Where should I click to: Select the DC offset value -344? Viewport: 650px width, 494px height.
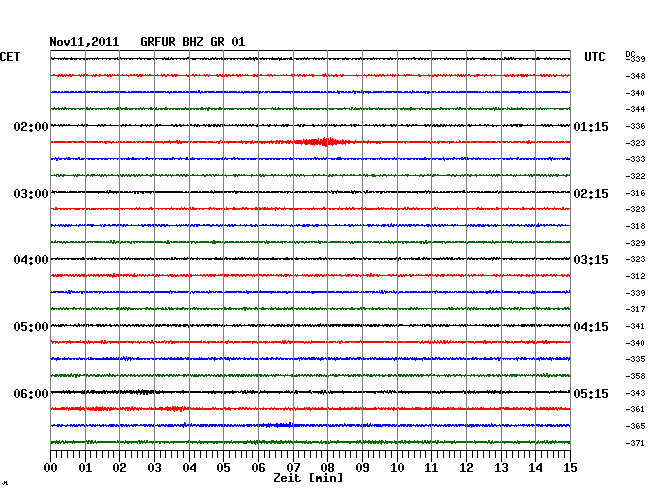(635, 109)
